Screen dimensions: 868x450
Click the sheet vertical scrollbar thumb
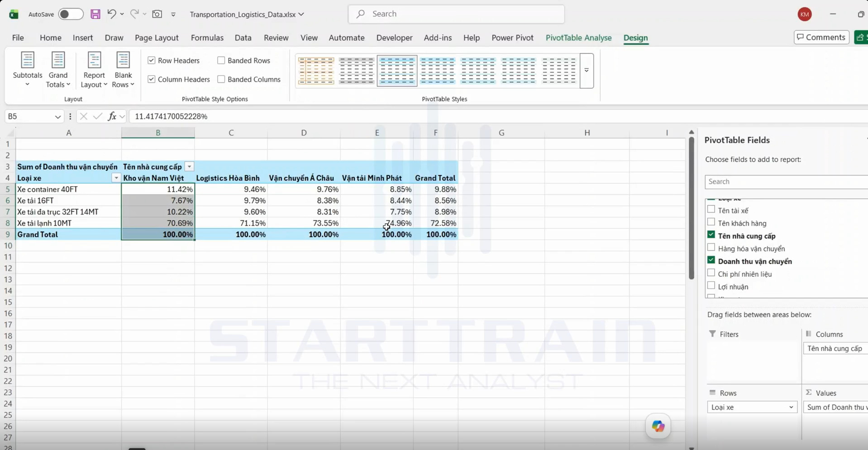coord(692,208)
